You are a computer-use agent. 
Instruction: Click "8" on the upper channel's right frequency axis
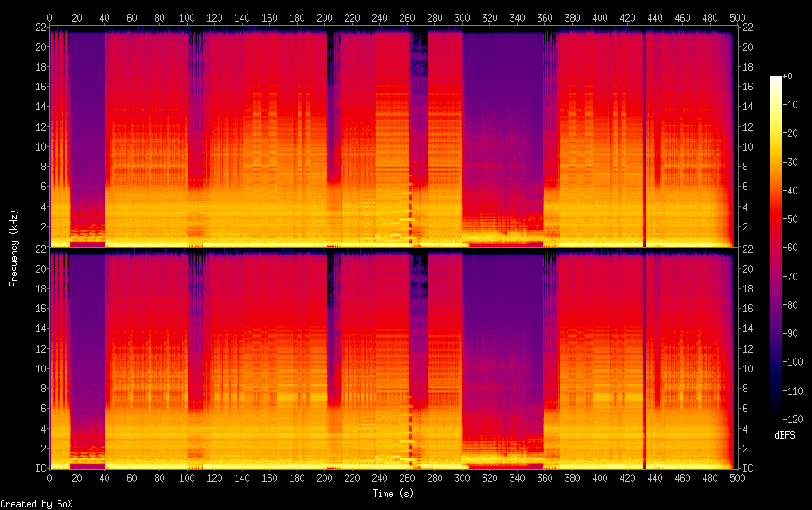click(745, 167)
